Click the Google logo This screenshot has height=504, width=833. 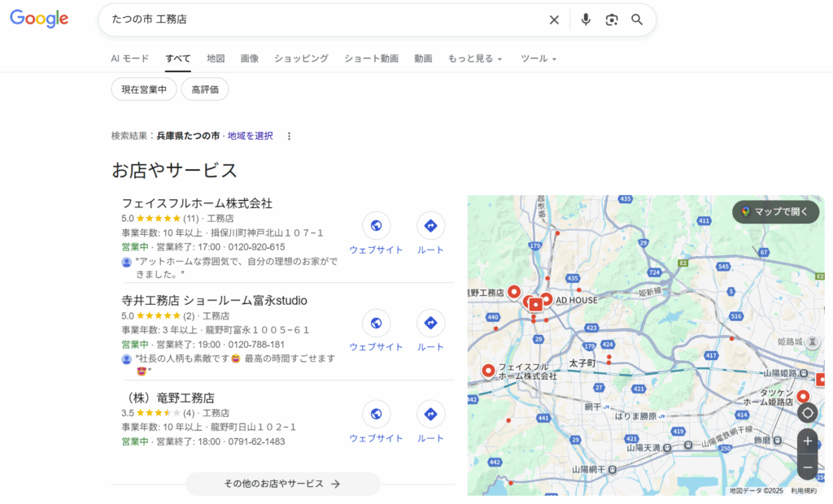[x=39, y=20]
